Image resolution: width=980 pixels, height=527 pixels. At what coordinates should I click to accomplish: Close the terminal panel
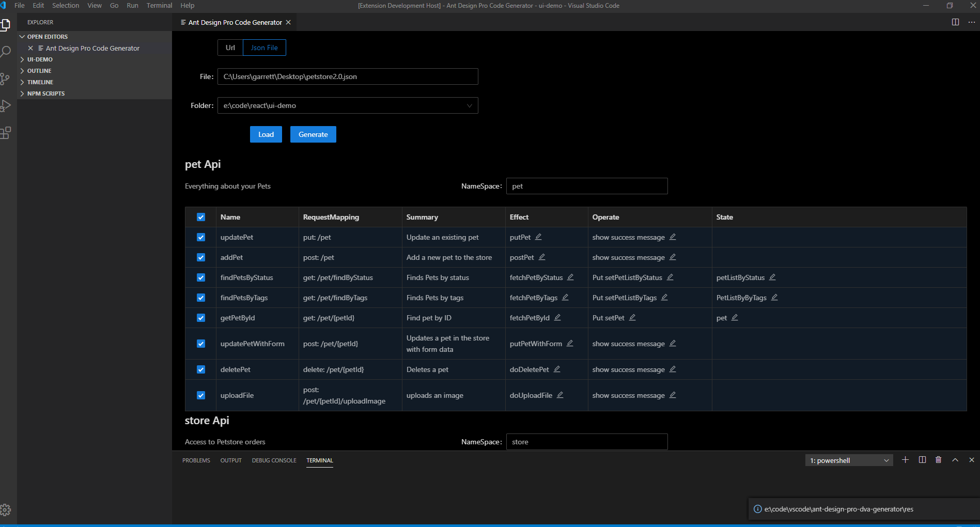[x=972, y=460]
